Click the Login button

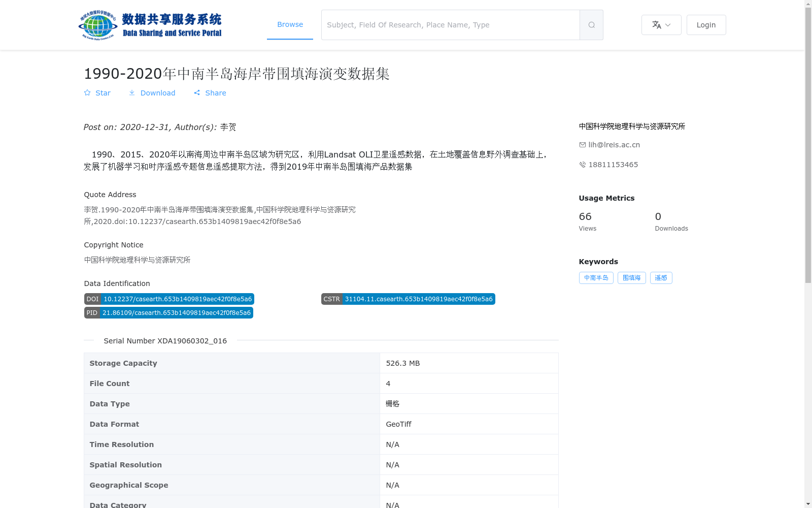click(706, 25)
